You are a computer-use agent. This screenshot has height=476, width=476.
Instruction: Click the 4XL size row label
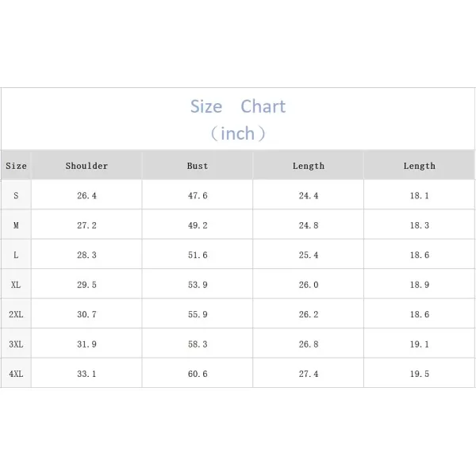coord(16,374)
